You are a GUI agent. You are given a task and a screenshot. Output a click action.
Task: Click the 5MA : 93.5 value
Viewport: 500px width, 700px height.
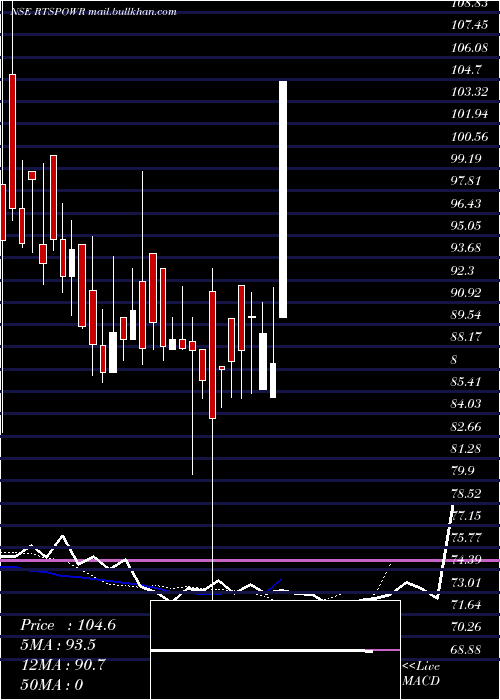58,645
